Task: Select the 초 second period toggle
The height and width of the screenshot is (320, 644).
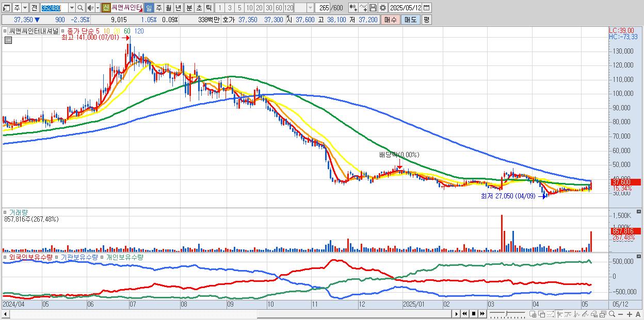Action: coord(199,8)
